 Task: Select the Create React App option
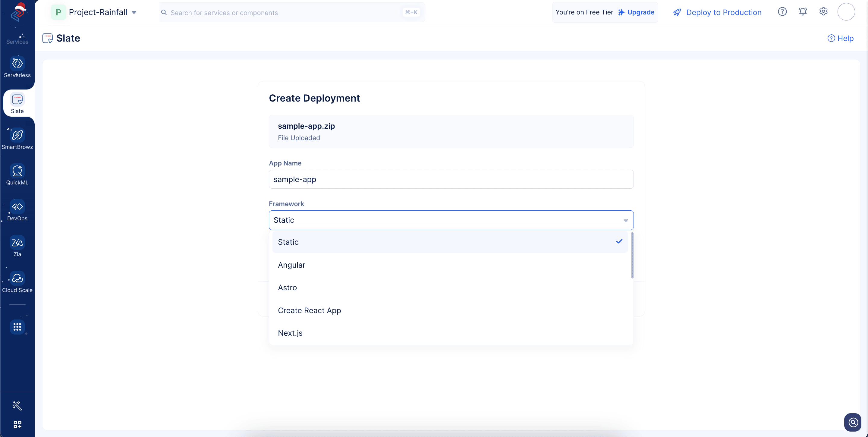click(x=450, y=310)
